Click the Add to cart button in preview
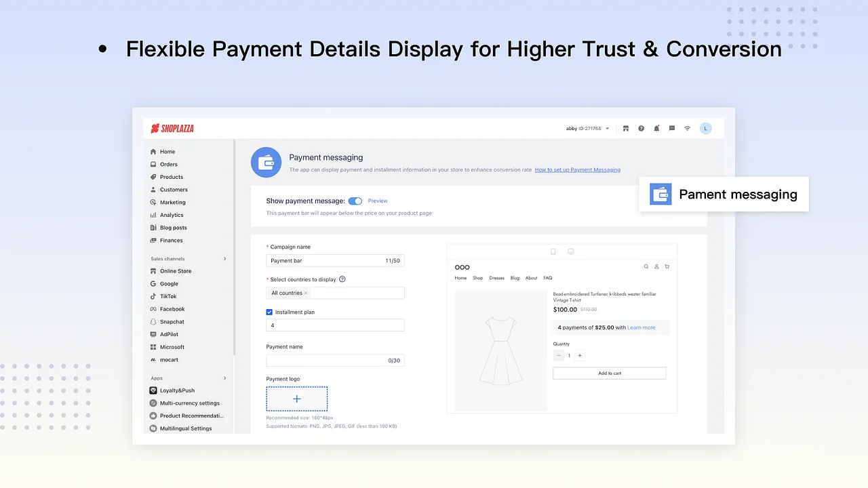This screenshot has width=868, height=488. point(609,373)
